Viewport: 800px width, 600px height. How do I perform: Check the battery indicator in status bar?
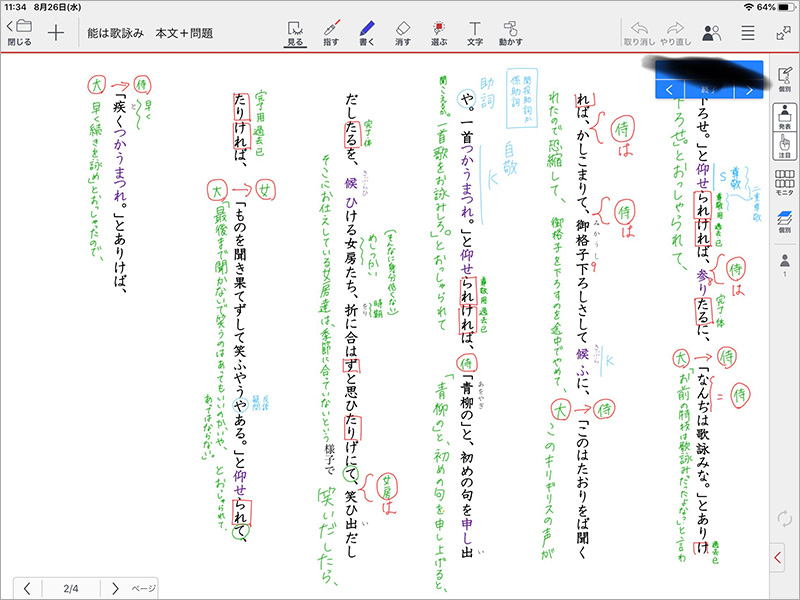(x=785, y=7)
